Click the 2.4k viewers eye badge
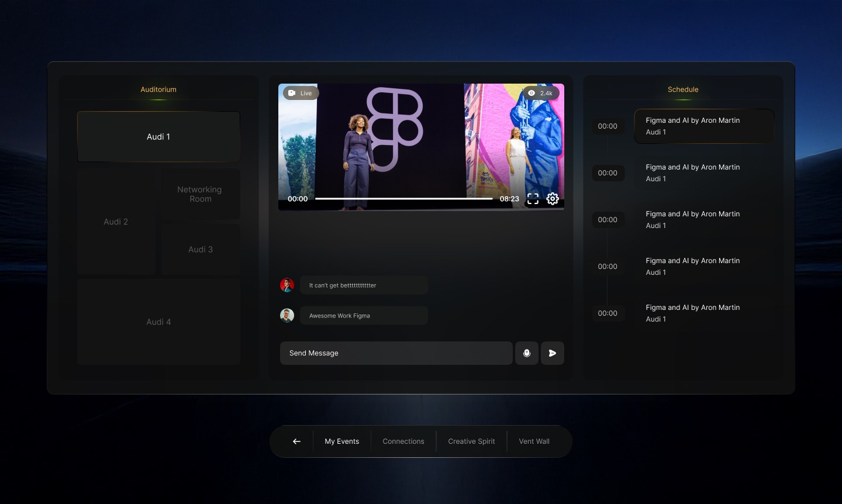The height and width of the screenshot is (504, 842). (541, 93)
